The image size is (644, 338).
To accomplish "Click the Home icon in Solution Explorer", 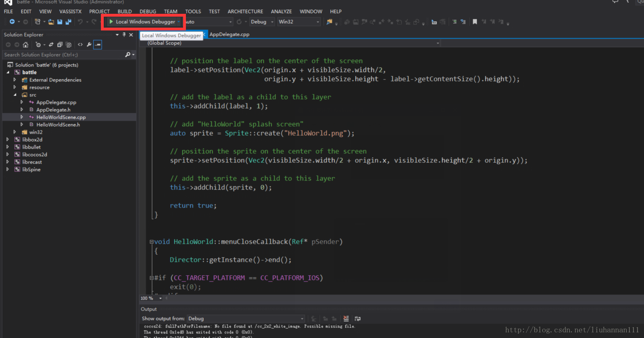I will coord(26,44).
